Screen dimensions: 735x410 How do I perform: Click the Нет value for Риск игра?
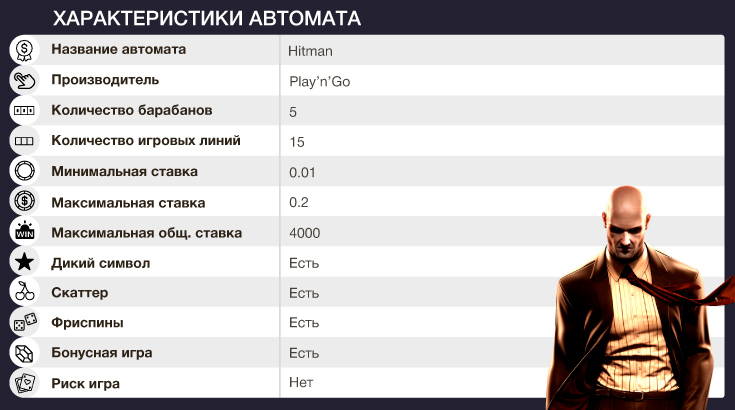(300, 384)
